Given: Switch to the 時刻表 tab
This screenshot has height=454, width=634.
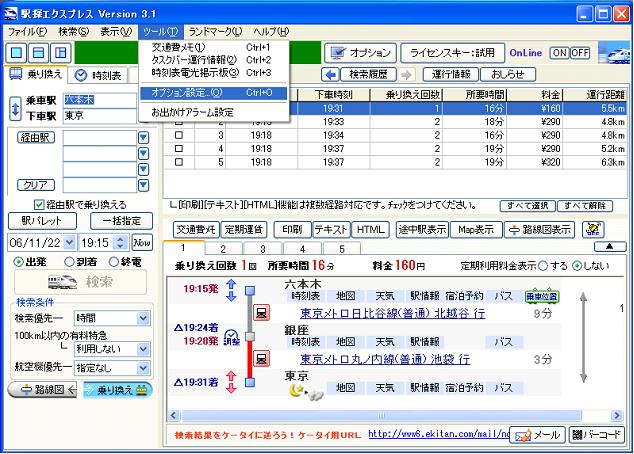Looking at the screenshot, I should 99,75.
